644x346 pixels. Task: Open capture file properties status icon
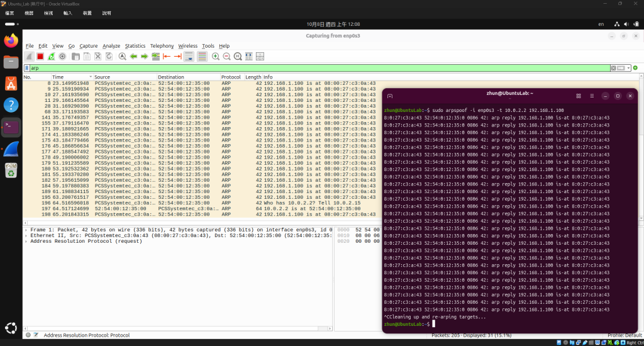coord(36,335)
